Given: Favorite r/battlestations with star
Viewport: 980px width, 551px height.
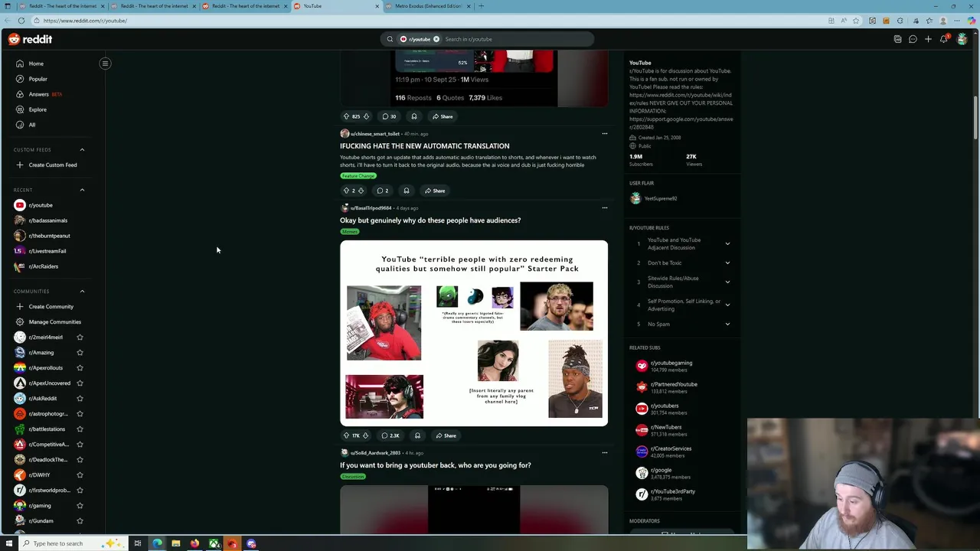Looking at the screenshot, I should point(80,429).
